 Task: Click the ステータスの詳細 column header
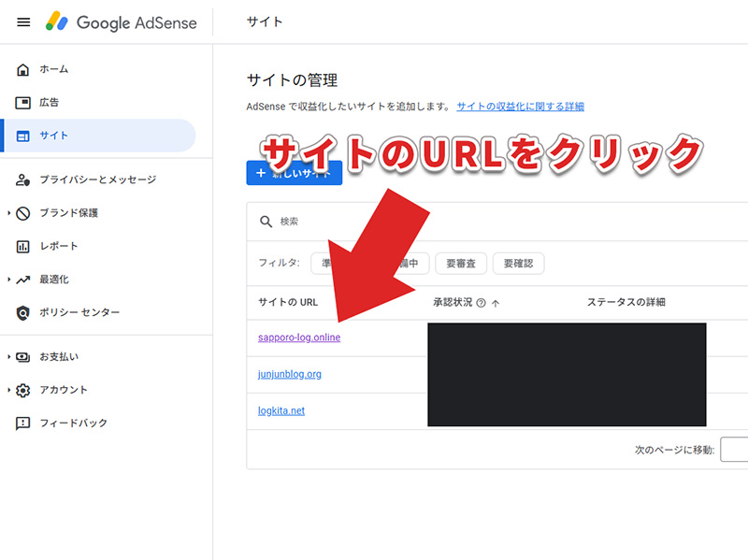(x=626, y=302)
